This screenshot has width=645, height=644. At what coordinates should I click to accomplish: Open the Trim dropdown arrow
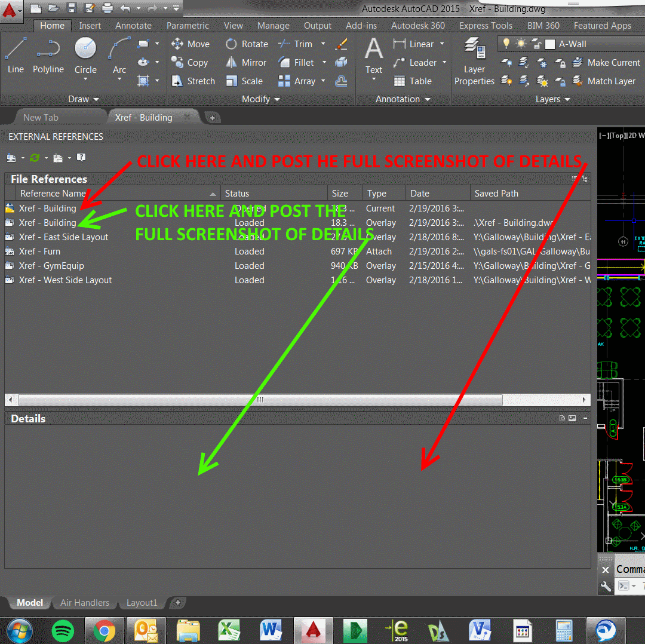tap(323, 44)
